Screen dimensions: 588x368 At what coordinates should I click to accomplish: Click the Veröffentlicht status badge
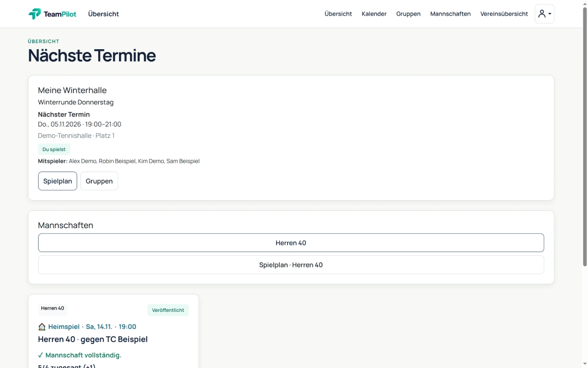(x=168, y=310)
